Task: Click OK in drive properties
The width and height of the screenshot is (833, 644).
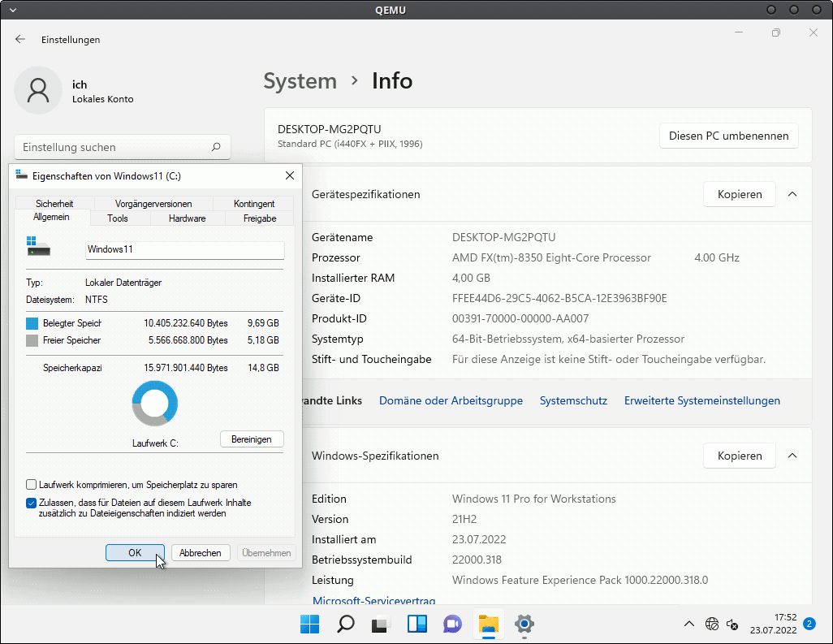Action: 135,552
